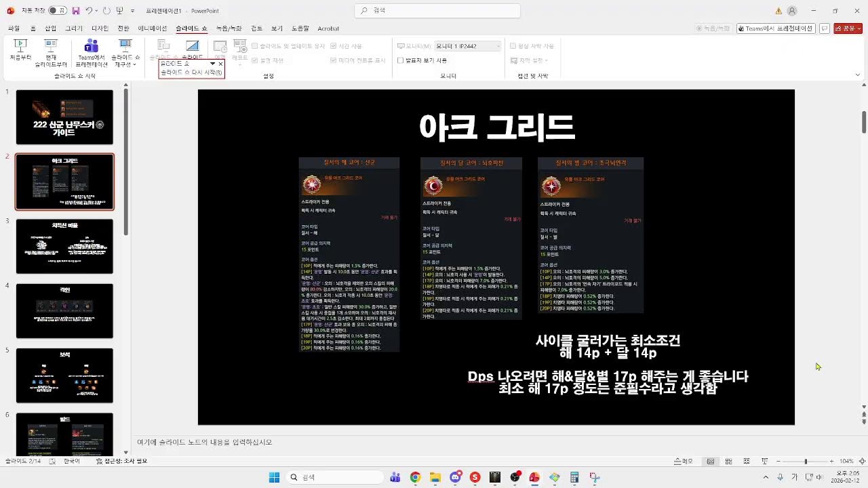Click 한국어 language in status bar
Image resolution: width=868 pixels, height=488 pixels.
71,461
